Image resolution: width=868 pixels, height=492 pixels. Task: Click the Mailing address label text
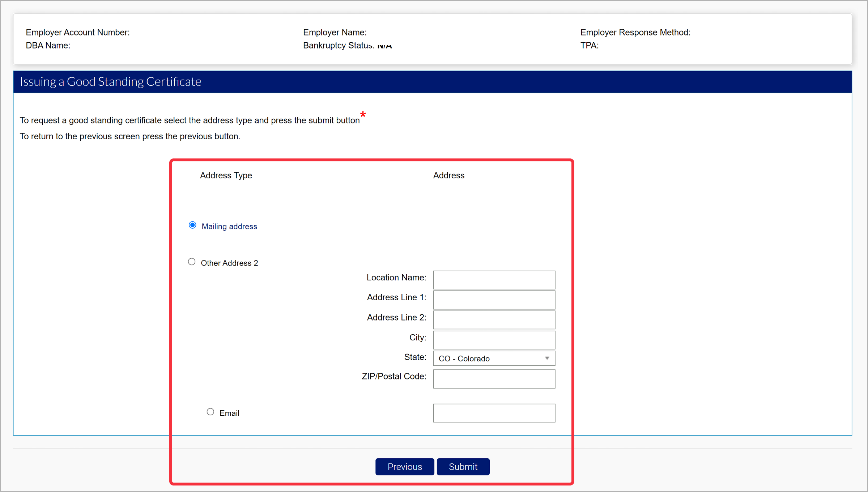pyautogui.click(x=229, y=226)
